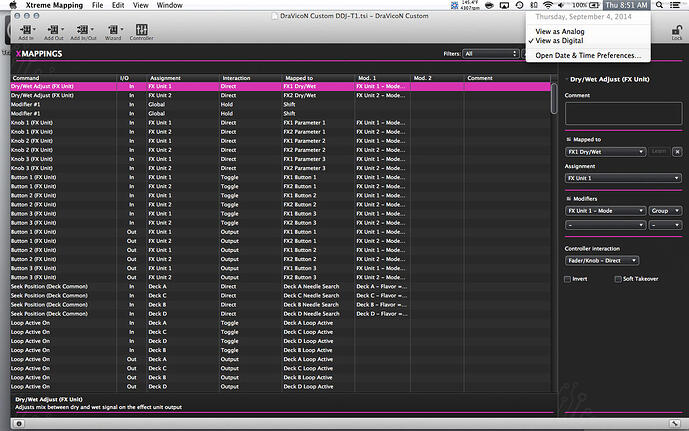
Task: Select the Toggle row mapped to FX2 Button 2
Action: click(280, 205)
